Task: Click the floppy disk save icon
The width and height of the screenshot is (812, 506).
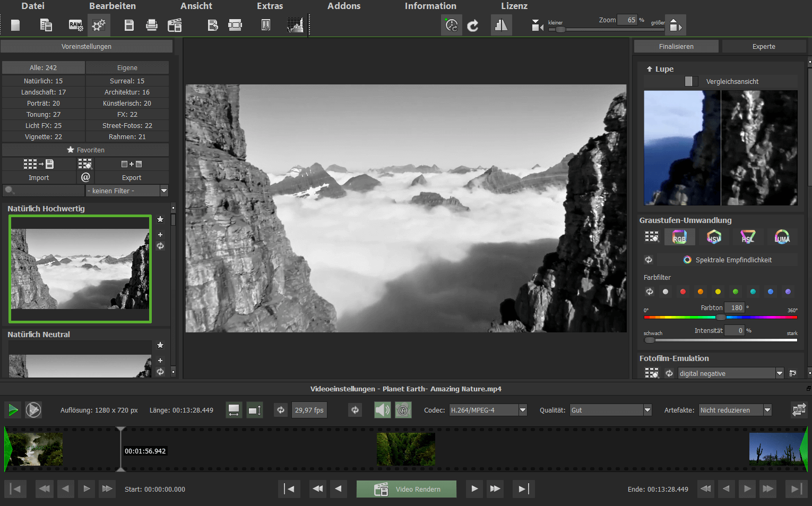Action: pos(129,25)
